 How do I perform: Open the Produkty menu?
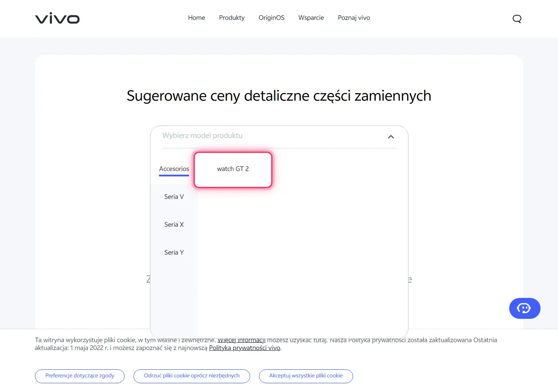(232, 18)
